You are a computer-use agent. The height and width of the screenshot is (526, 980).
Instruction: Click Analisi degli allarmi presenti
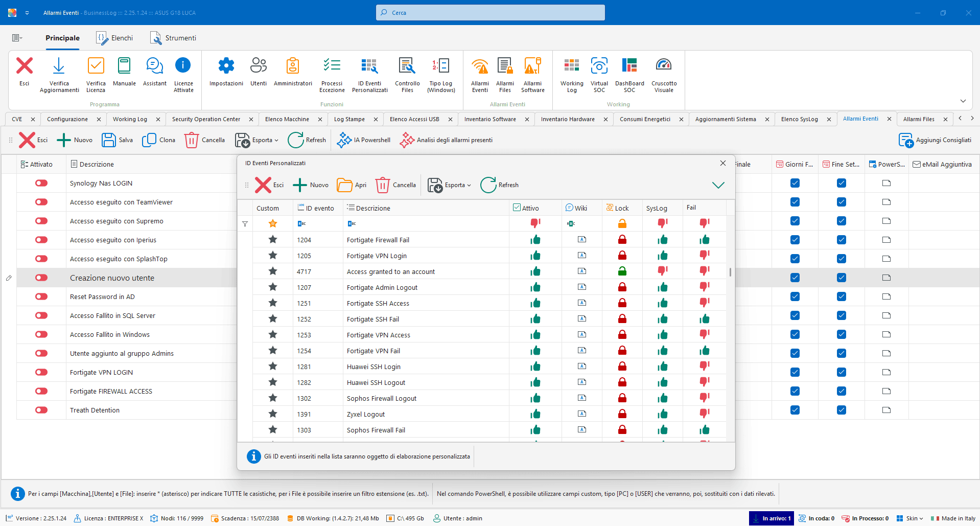[447, 140]
